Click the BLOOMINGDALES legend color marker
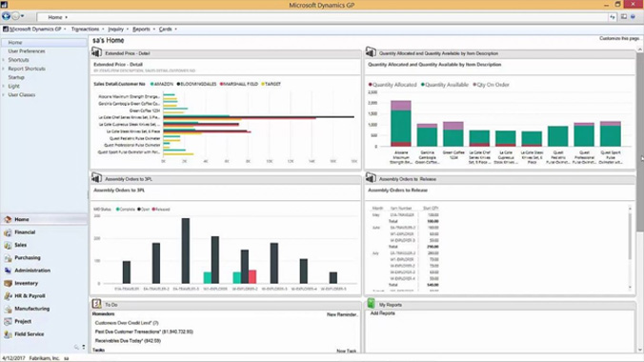 pos(179,84)
